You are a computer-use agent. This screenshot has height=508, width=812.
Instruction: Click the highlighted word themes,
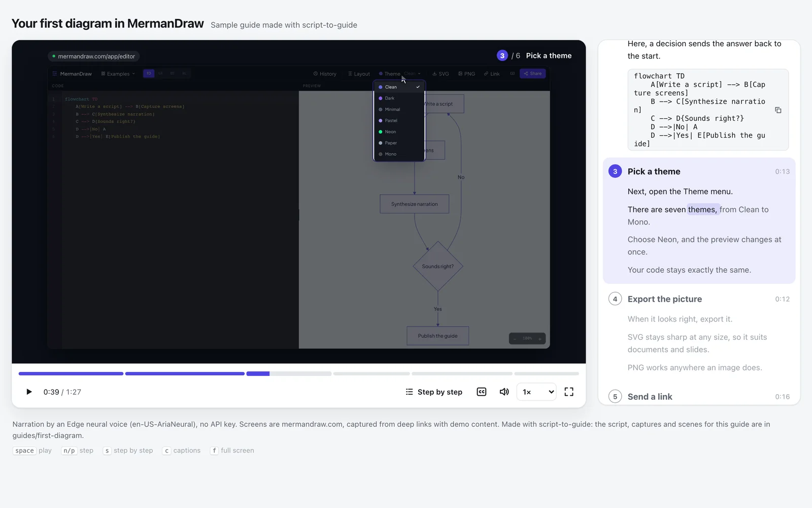click(702, 209)
